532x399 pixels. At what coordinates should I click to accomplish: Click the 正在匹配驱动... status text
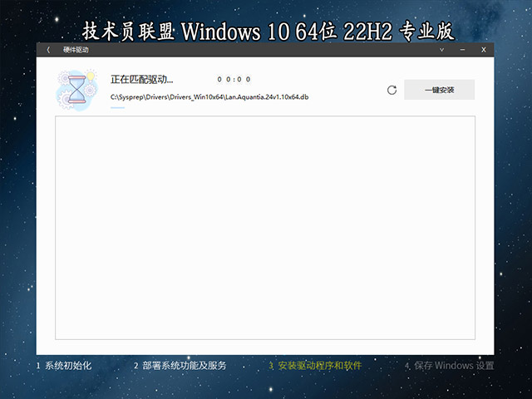coord(142,80)
